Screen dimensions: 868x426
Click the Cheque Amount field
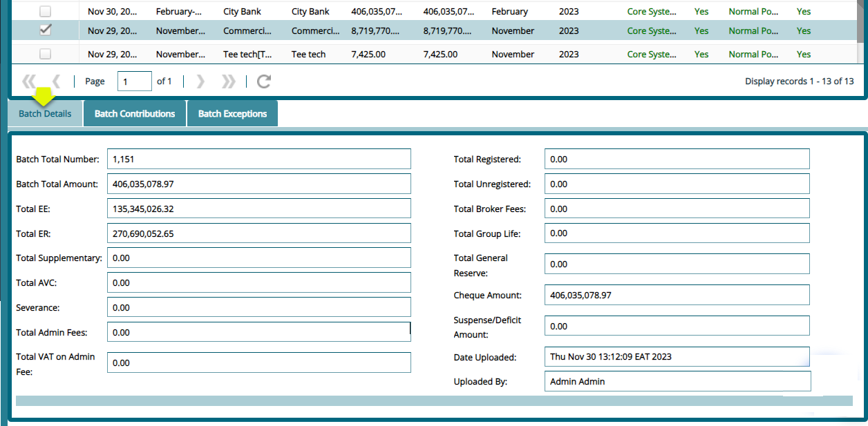pos(677,294)
